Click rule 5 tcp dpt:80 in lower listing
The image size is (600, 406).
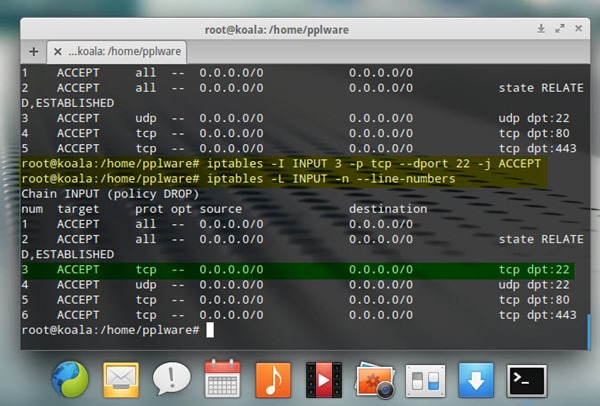click(295, 300)
